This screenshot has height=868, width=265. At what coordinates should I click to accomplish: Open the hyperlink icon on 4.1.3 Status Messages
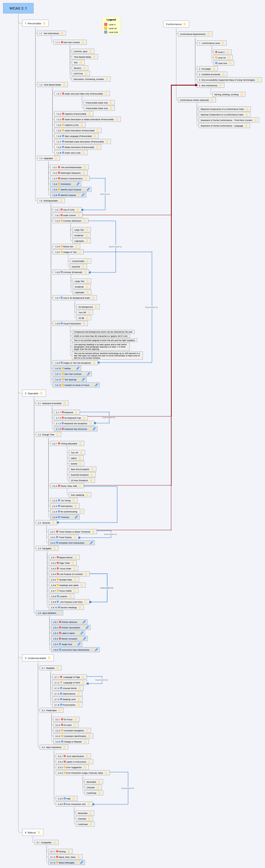coord(81,863)
